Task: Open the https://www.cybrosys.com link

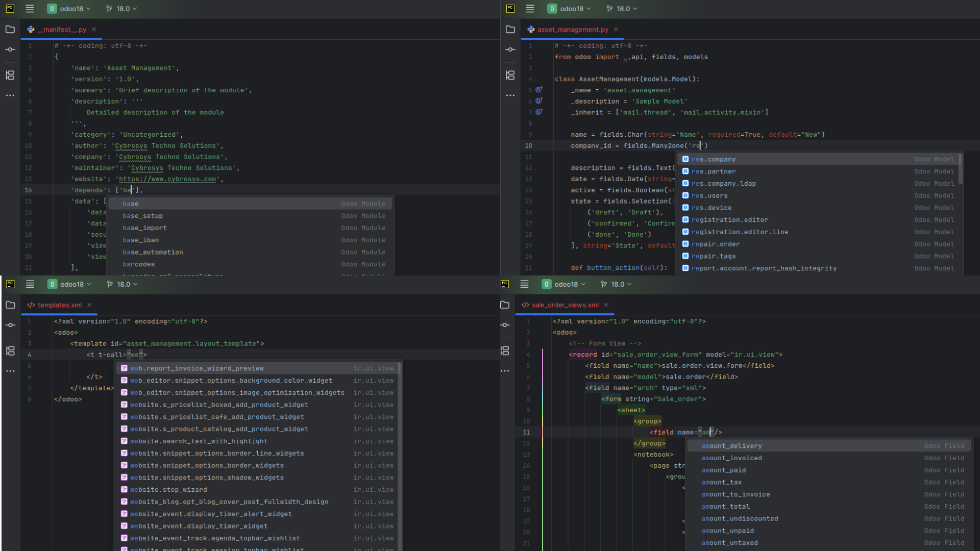Action: coord(167,179)
